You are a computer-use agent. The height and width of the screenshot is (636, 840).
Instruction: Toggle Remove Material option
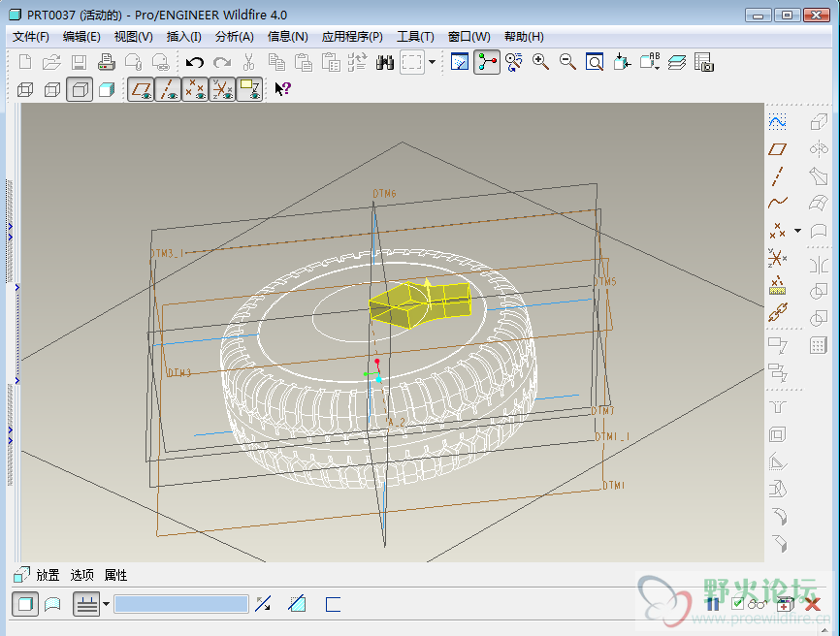pos(297,604)
